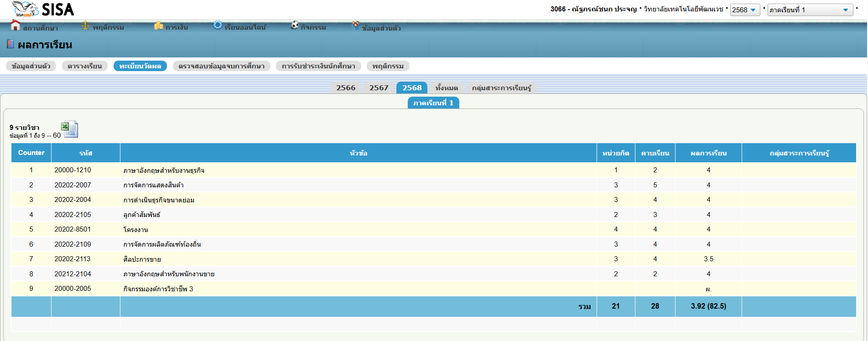Screen dimensions: 868x341
Task: Select the 2567 year tab
Action: click(x=379, y=88)
